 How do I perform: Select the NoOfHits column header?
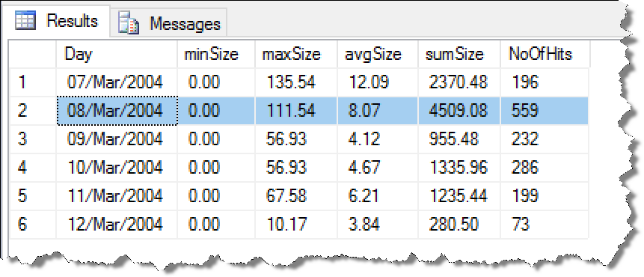coord(545,54)
